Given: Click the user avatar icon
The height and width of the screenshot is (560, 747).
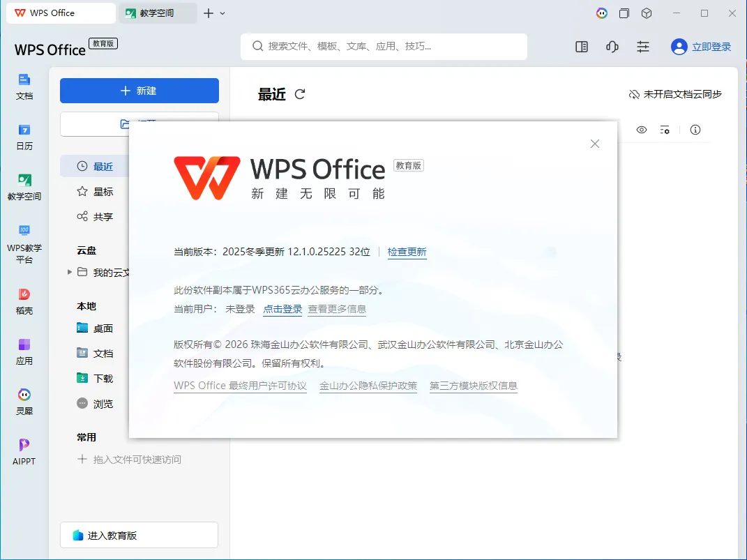Looking at the screenshot, I should (x=679, y=47).
